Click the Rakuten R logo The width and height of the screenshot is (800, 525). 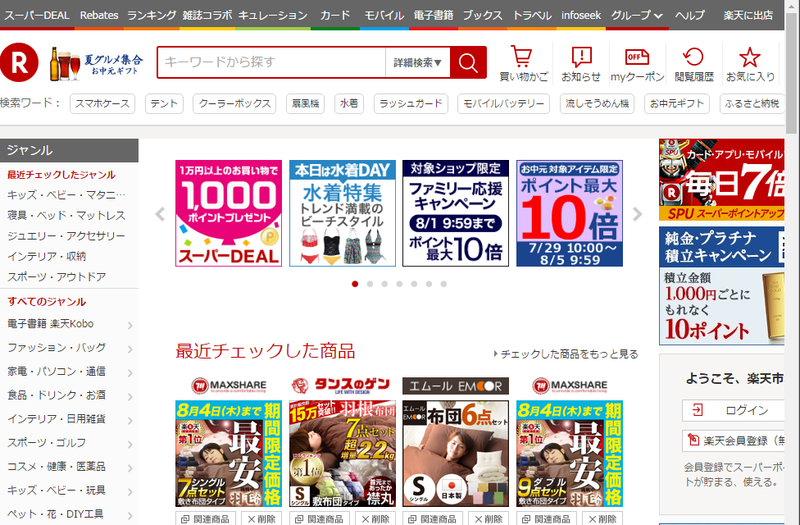tap(19, 62)
